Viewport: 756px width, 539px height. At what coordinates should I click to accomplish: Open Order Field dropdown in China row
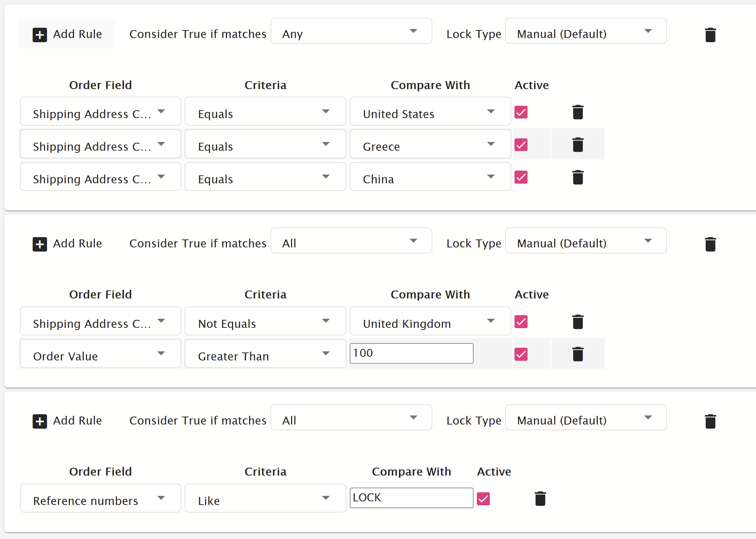pyautogui.click(x=101, y=176)
